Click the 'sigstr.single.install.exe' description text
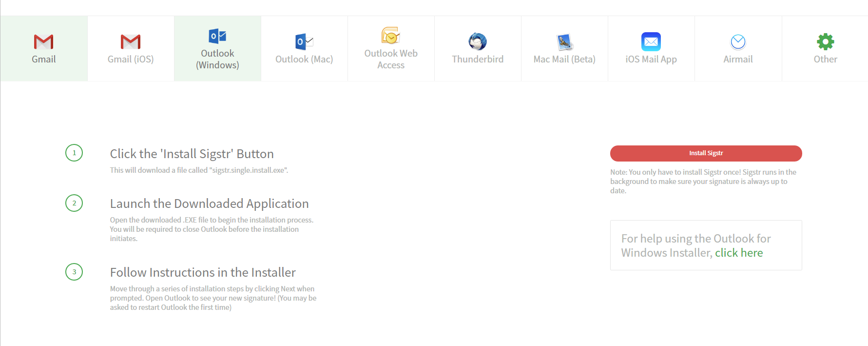The height and width of the screenshot is (346, 868). click(x=199, y=170)
